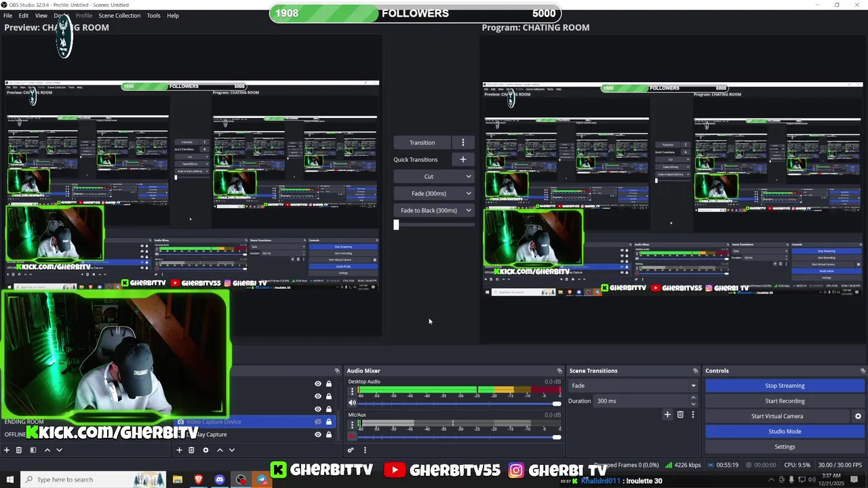Screen dimensions: 868x488
Task: Add a configurable transition in Scene Transitions
Action: 667,415
